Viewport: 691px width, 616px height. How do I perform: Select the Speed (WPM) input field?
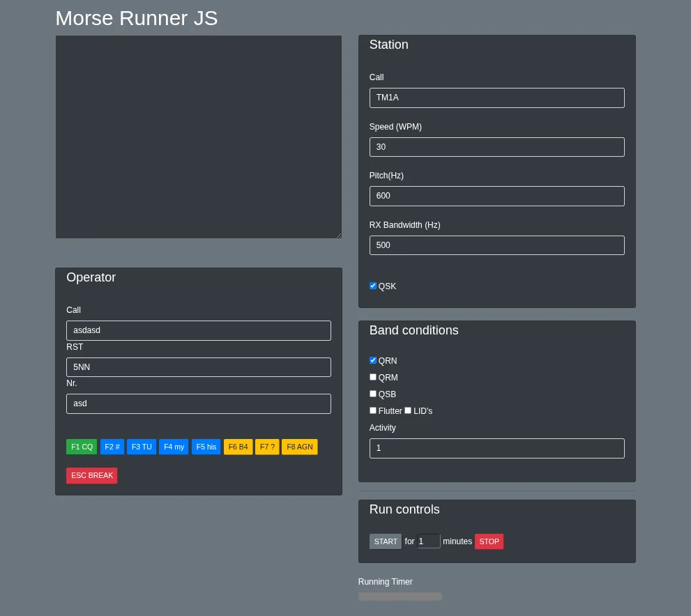pyautogui.click(x=496, y=147)
